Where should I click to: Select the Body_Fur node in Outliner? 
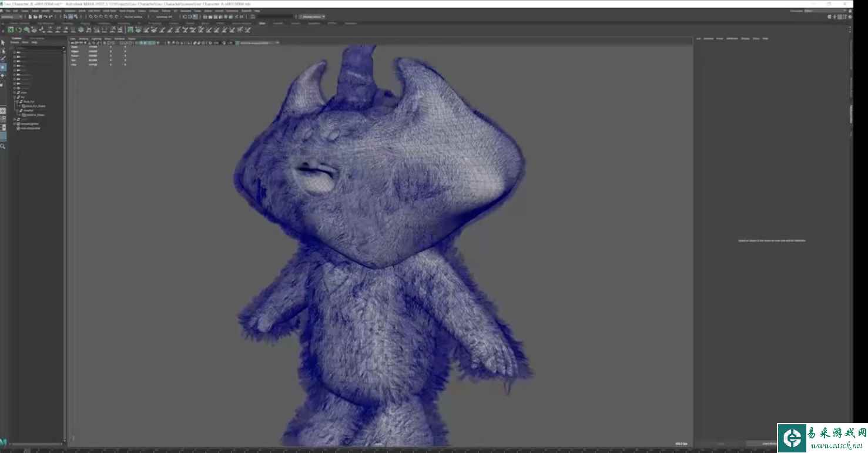[28, 102]
